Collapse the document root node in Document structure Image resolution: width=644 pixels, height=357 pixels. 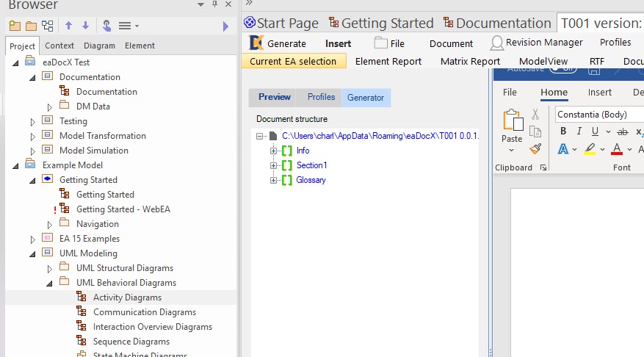259,136
